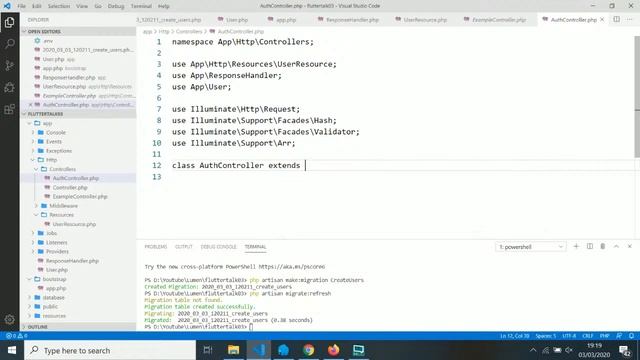Click the split editor icon
640x360 pixels.
coord(616,19)
